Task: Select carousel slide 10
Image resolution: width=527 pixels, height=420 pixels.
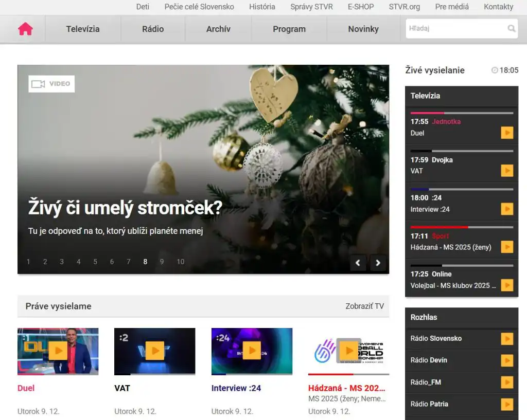Action: 181,262
